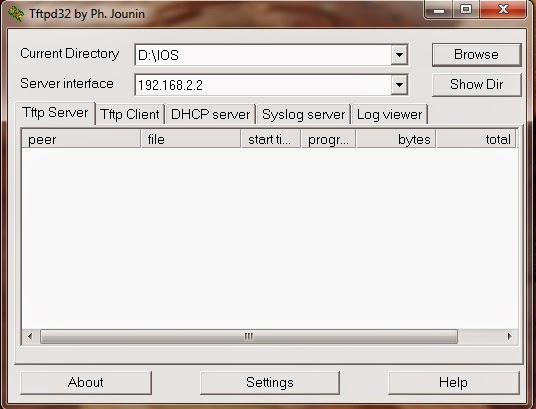Sort by the file column header
The width and height of the screenshot is (536, 409).
click(x=191, y=139)
